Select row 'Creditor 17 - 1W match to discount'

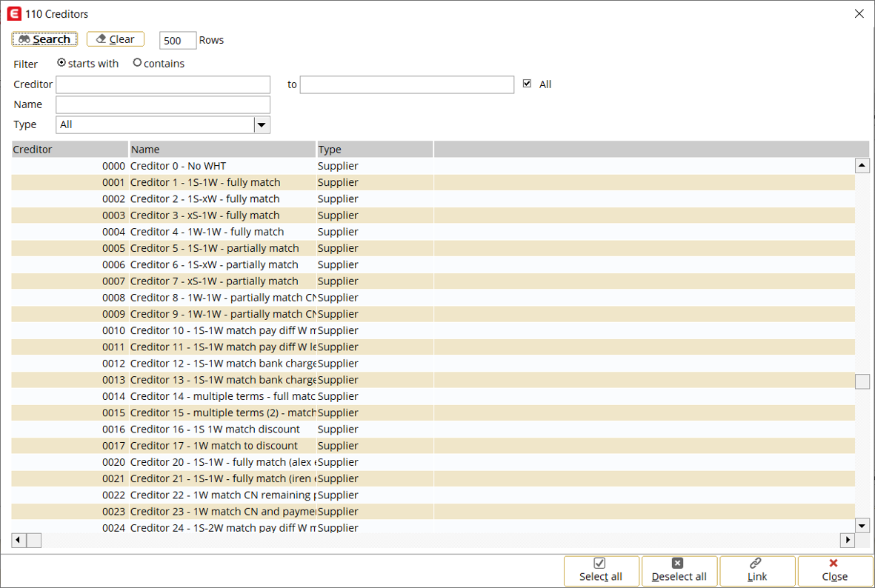433,446
